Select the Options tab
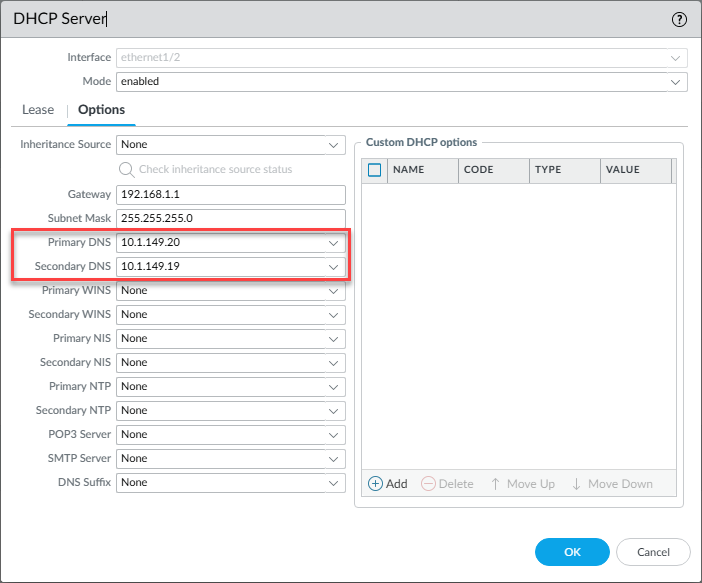Image resolution: width=702 pixels, height=583 pixels. [102, 110]
